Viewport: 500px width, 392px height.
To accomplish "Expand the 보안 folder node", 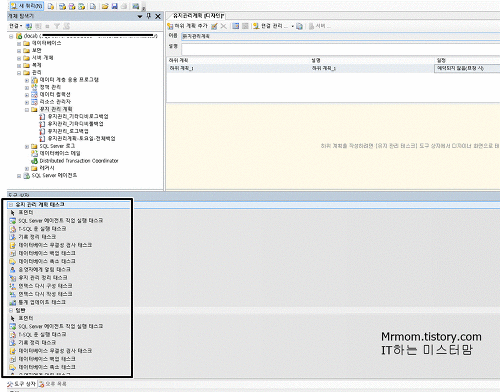I will [x=19, y=51].
